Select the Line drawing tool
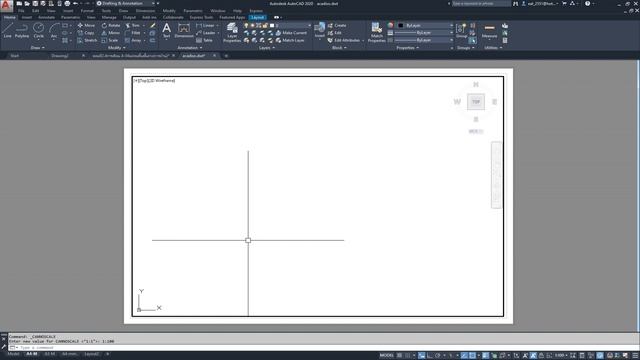 7,31
